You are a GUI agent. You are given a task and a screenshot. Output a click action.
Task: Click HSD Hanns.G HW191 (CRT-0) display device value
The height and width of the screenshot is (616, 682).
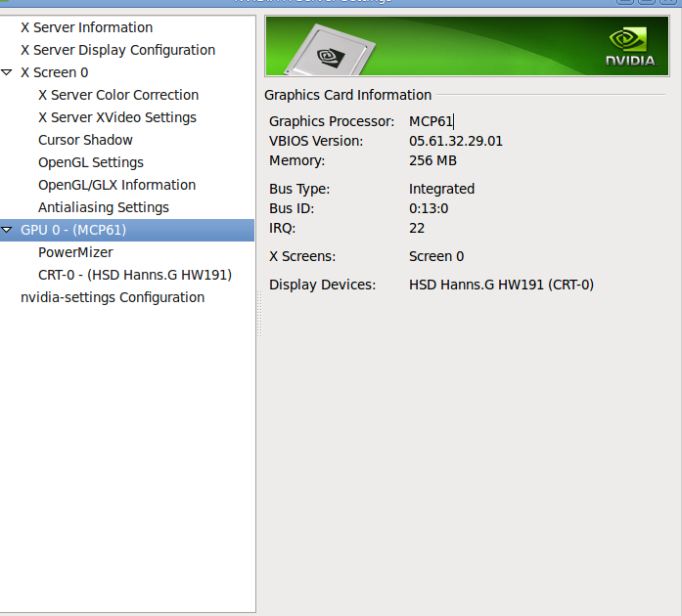[x=501, y=285]
